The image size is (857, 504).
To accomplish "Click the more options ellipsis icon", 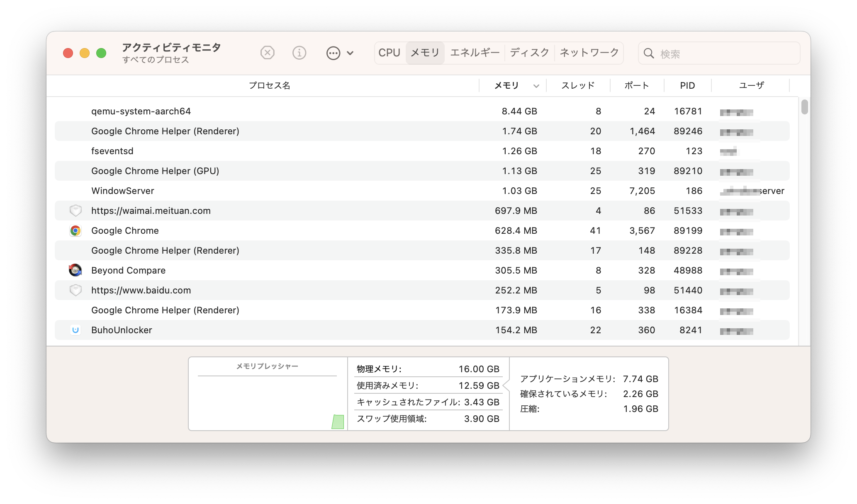I will 333,53.
